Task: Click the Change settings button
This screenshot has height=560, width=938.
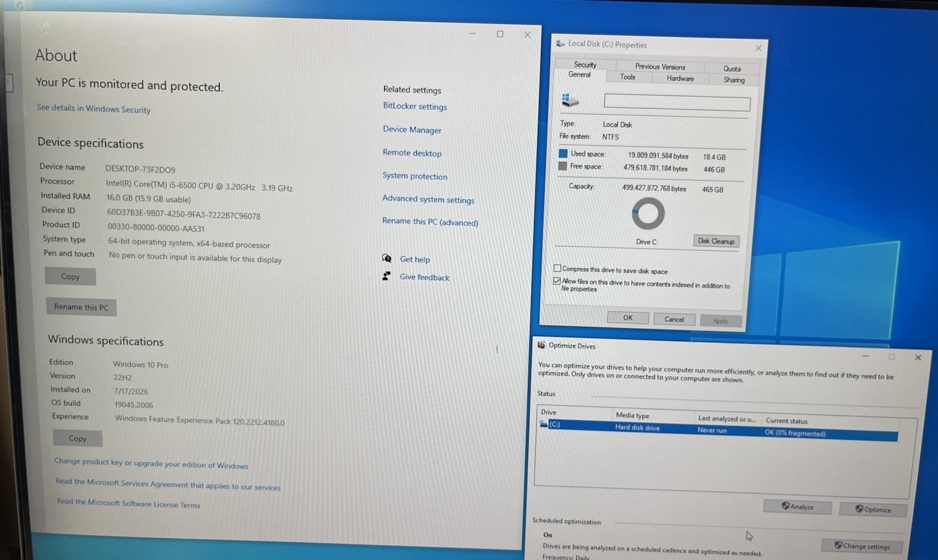Action: pyautogui.click(x=862, y=546)
